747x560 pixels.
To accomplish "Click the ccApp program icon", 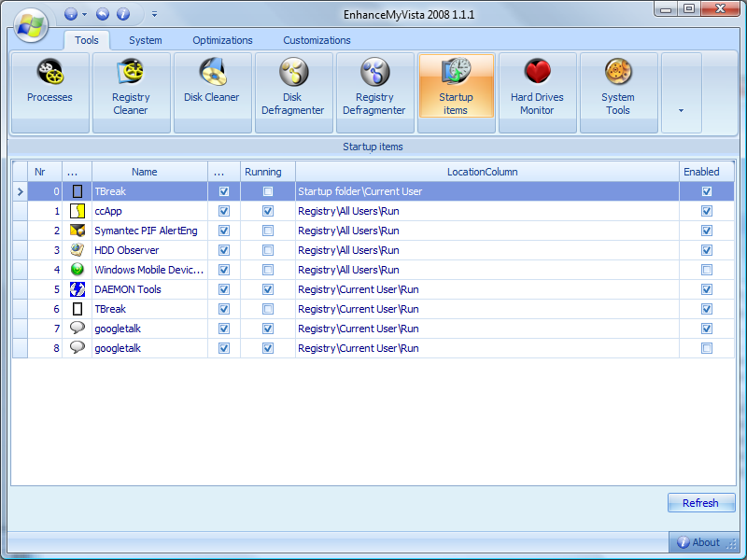I will click(x=78, y=211).
